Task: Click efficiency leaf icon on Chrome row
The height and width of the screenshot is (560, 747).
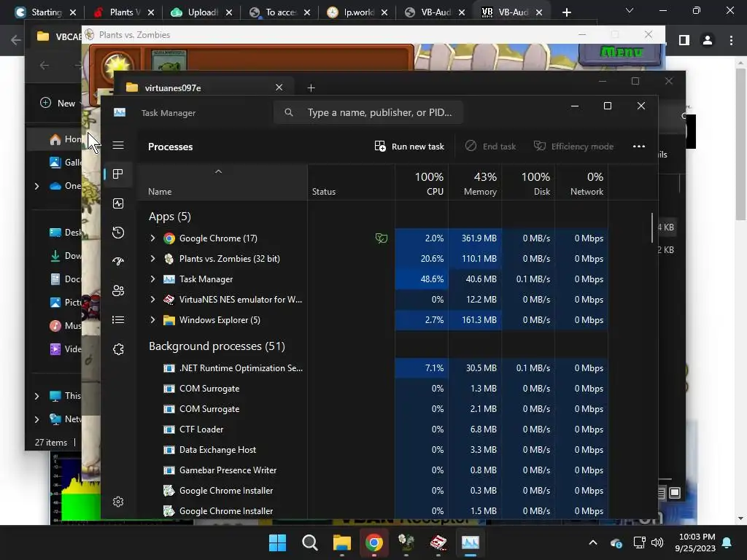Action: (381, 238)
